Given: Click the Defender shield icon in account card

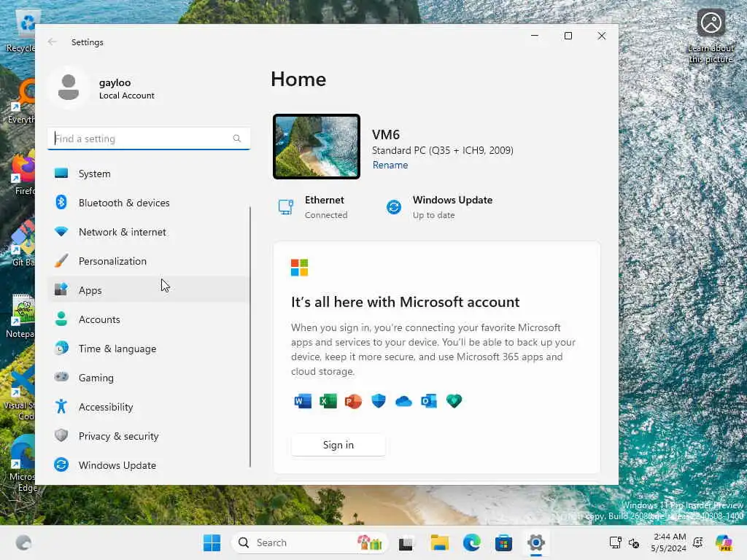Looking at the screenshot, I should [x=379, y=401].
